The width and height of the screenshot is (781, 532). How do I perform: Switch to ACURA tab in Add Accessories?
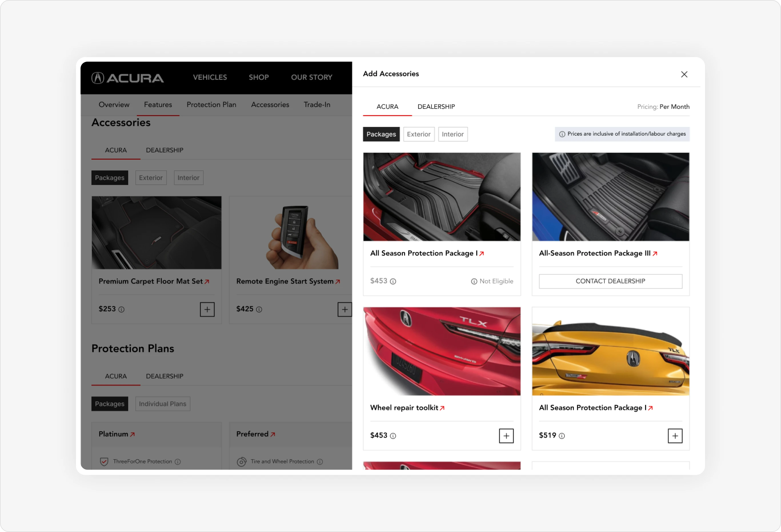click(387, 106)
